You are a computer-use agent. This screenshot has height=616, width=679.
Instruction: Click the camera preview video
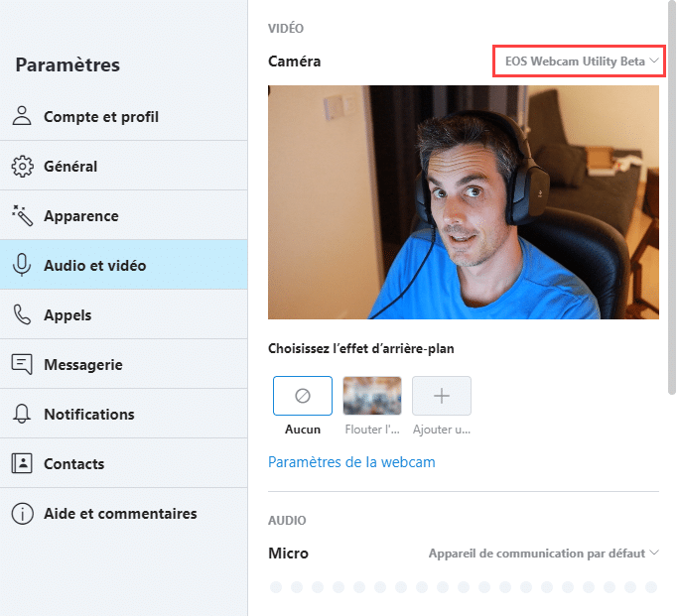pos(464,202)
